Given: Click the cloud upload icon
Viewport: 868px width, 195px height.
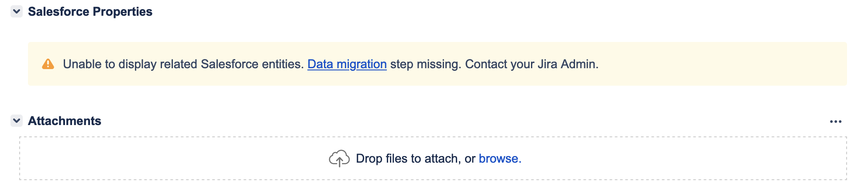Looking at the screenshot, I should coord(339,159).
